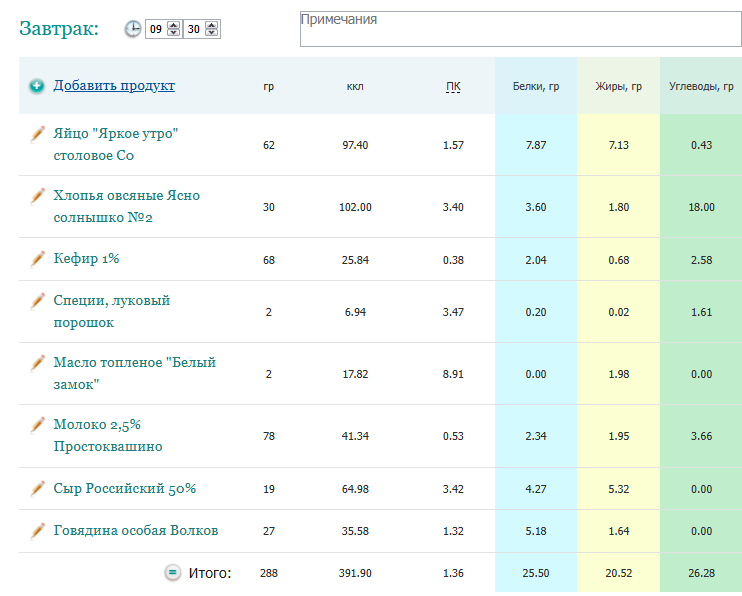Select fats value 5.32 for Сыр Российский
The width and height of the screenshot is (742, 596).
618,489
